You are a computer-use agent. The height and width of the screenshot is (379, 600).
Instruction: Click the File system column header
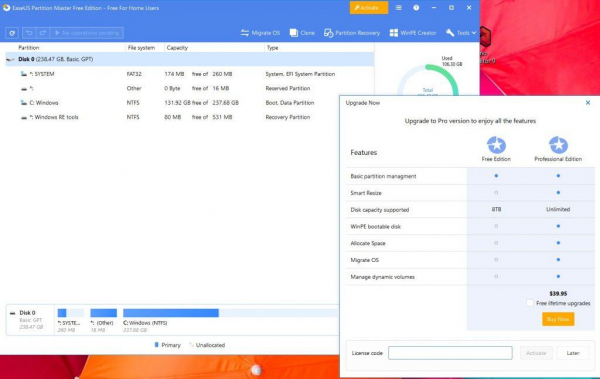[141, 48]
